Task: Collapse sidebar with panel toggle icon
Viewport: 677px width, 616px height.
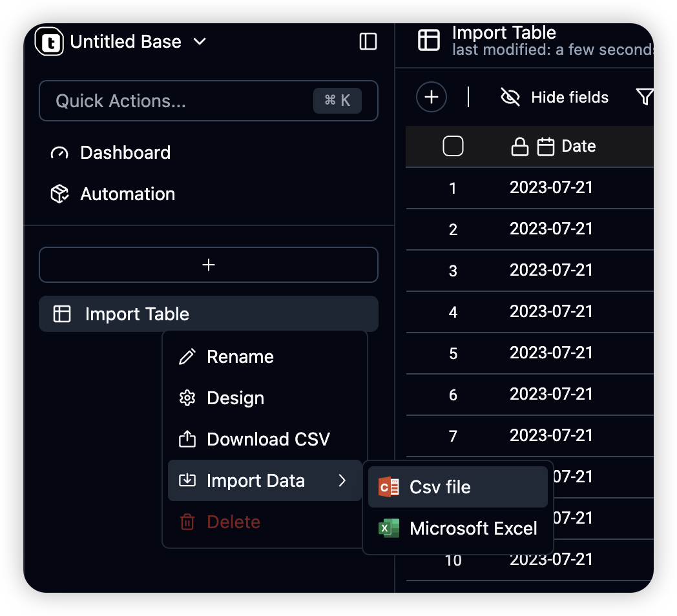Action: coord(368,41)
